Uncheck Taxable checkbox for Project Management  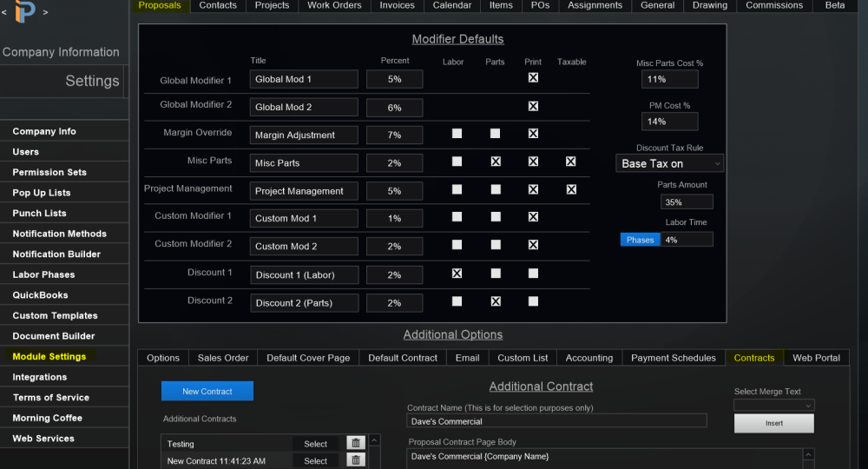[571, 189]
